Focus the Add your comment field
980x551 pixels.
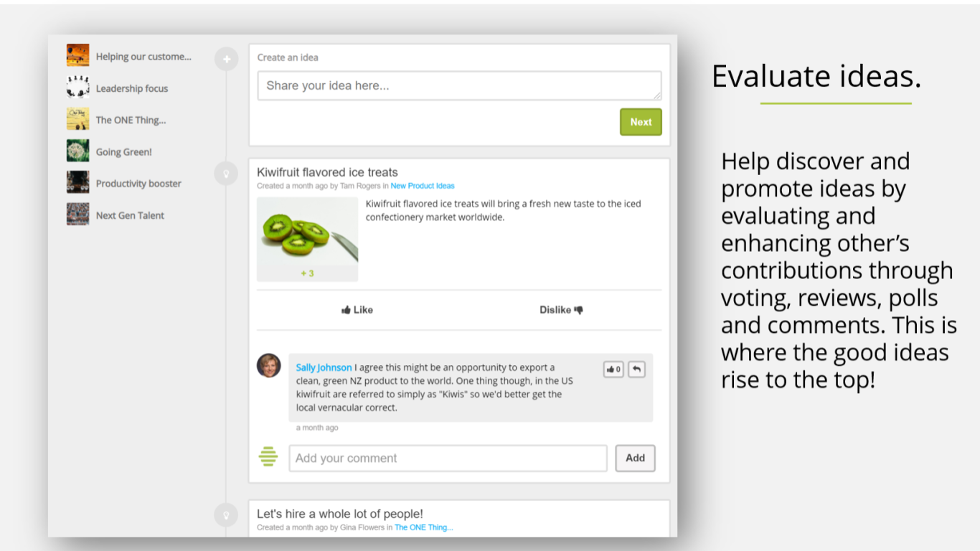[x=448, y=458]
